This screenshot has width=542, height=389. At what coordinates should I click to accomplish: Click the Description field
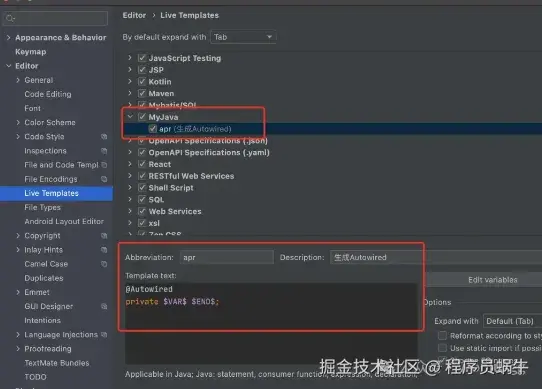436,257
